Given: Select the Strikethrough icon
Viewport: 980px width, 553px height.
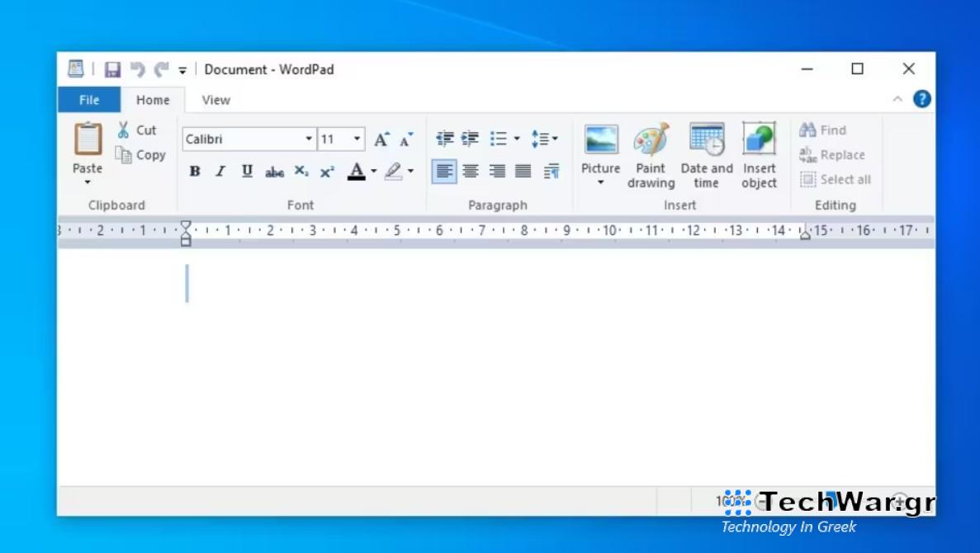Looking at the screenshot, I should point(272,172).
